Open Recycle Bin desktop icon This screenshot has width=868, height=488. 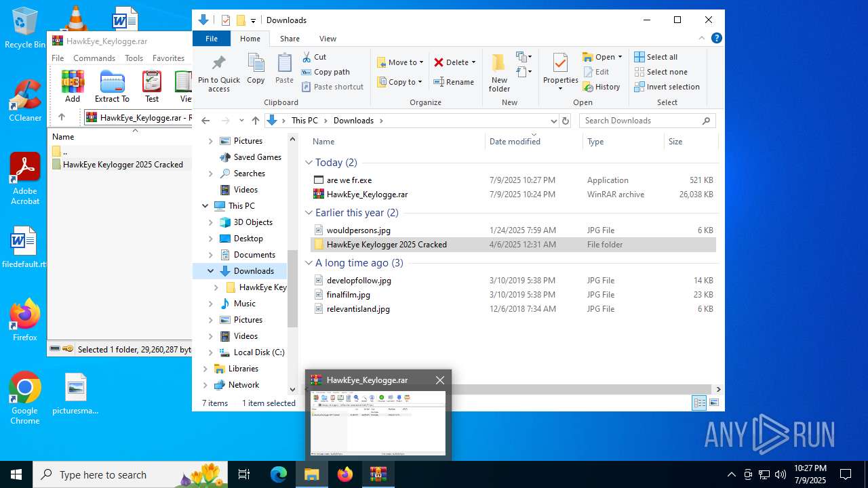(x=25, y=28)
